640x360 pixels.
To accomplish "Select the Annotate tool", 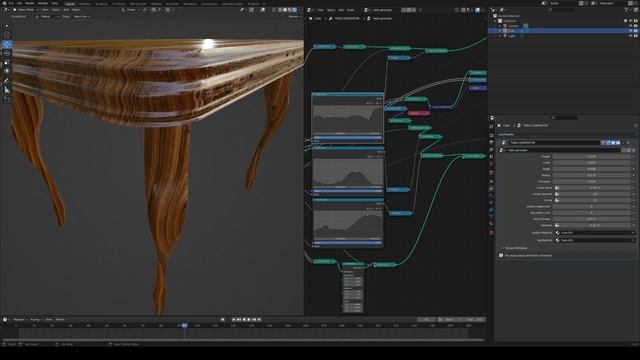I will [7, 80].
